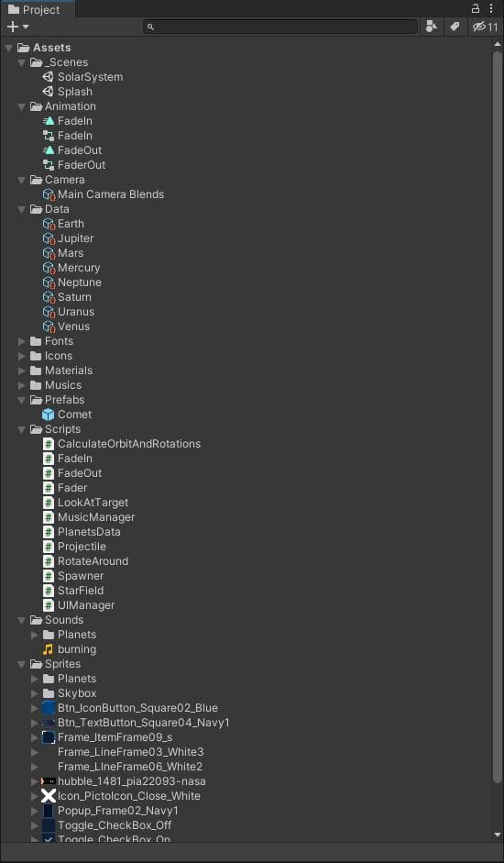Select the Jupiter data asset
Screen dimensions: 504x863
68,238
